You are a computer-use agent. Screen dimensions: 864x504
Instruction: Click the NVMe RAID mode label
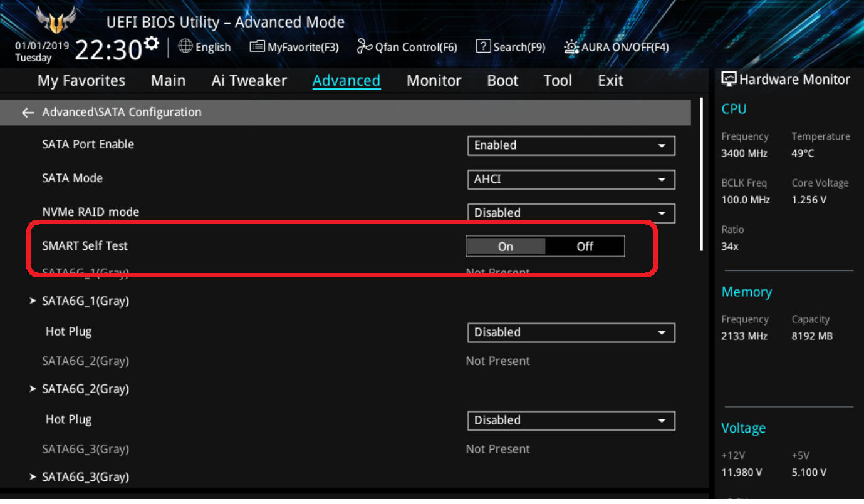pyautogui.click(x=90, y=212)
